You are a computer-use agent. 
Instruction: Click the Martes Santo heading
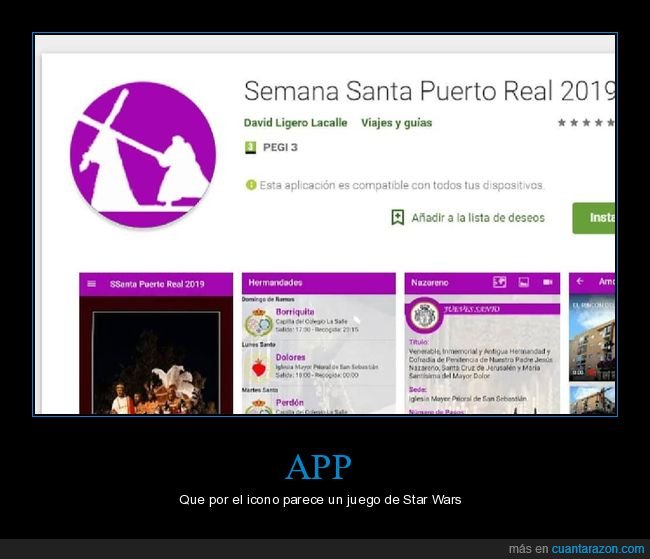click(x=260, y=390)
